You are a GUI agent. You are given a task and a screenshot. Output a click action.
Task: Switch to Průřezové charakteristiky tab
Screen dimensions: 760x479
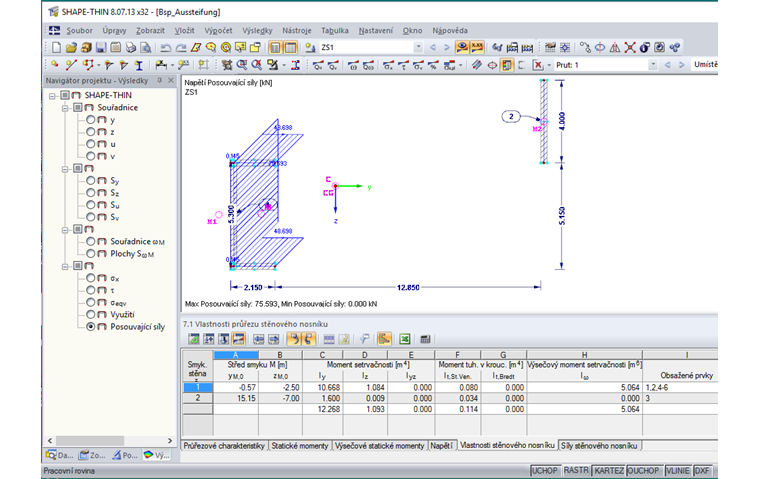tap(224, 446)
